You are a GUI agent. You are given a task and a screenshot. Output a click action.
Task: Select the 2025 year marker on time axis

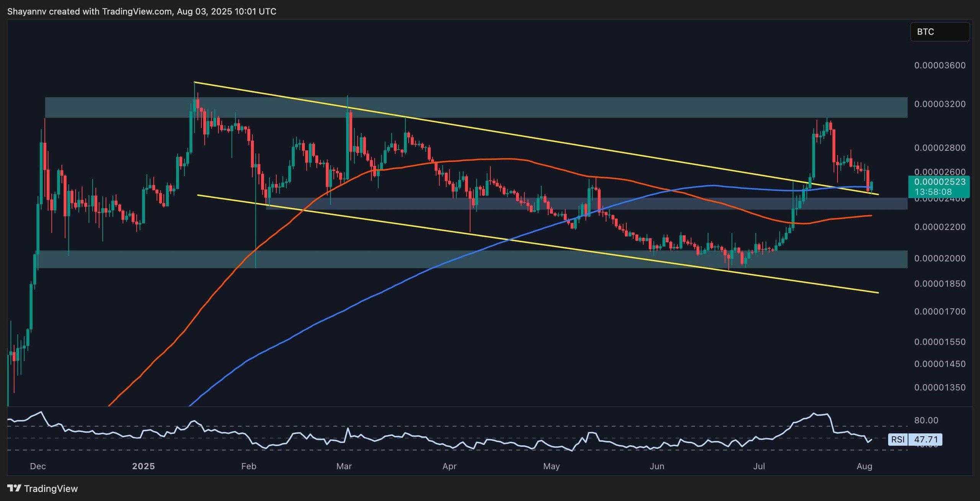[143, 466]
